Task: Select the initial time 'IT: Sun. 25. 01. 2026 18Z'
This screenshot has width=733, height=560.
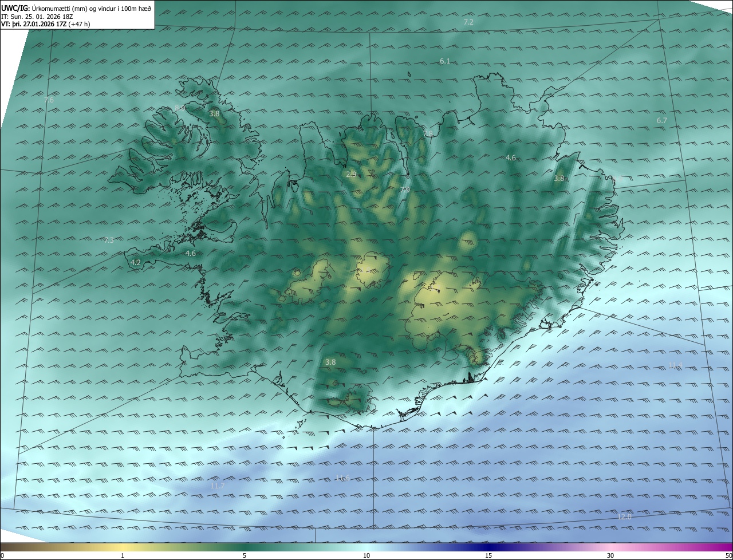Action: pos(37,16)
